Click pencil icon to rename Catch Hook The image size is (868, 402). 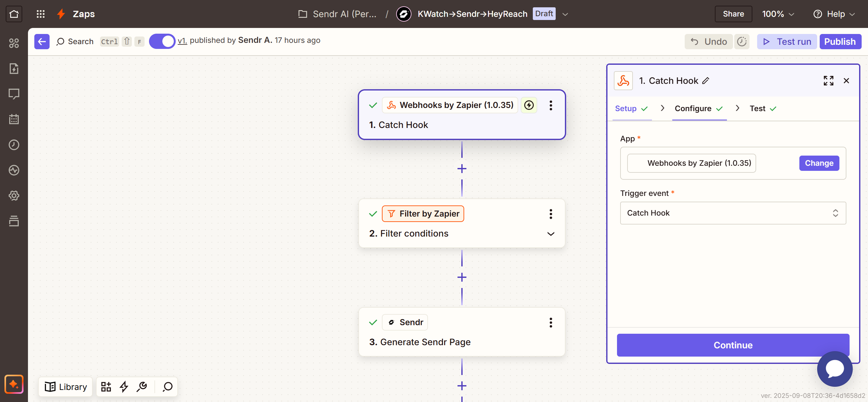click(x=706, y=81)
